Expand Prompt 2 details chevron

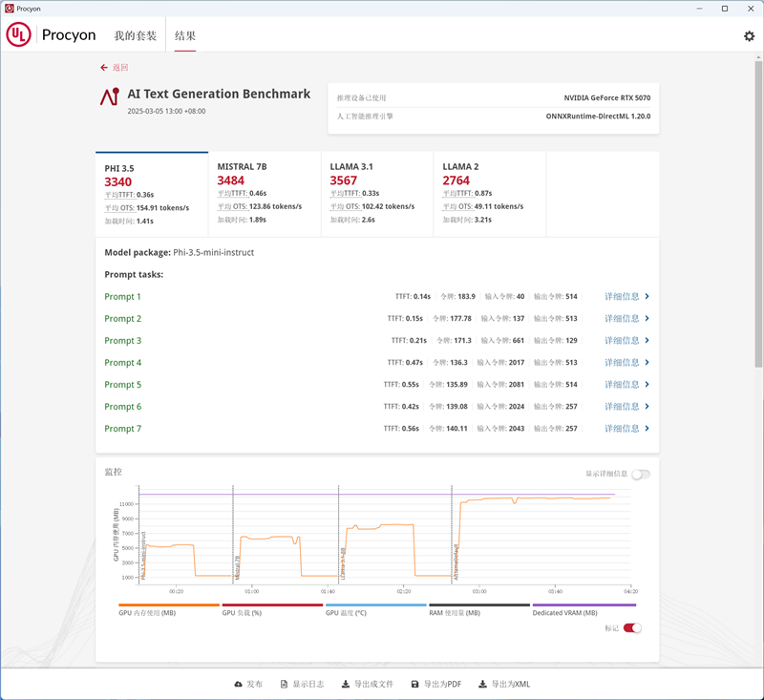click(x=647, y=318)
